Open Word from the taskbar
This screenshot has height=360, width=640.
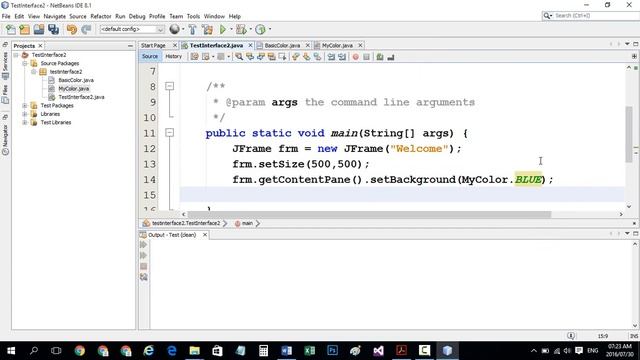pyautogui.click(x=287, y=350)
